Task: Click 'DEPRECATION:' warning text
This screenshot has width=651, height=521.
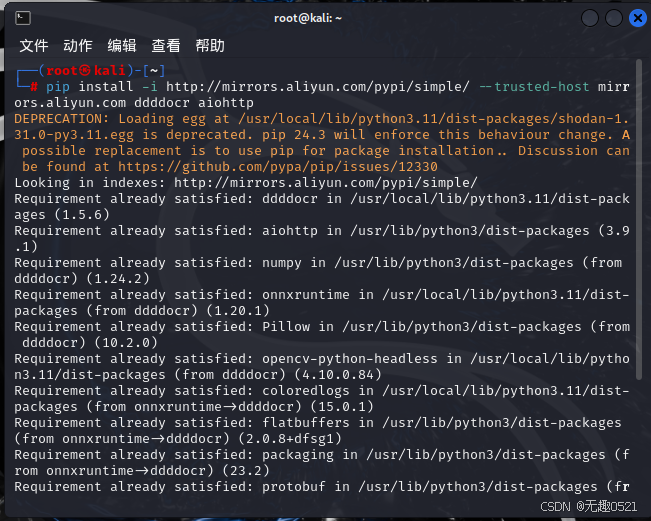Action: [x=61, y=119]
